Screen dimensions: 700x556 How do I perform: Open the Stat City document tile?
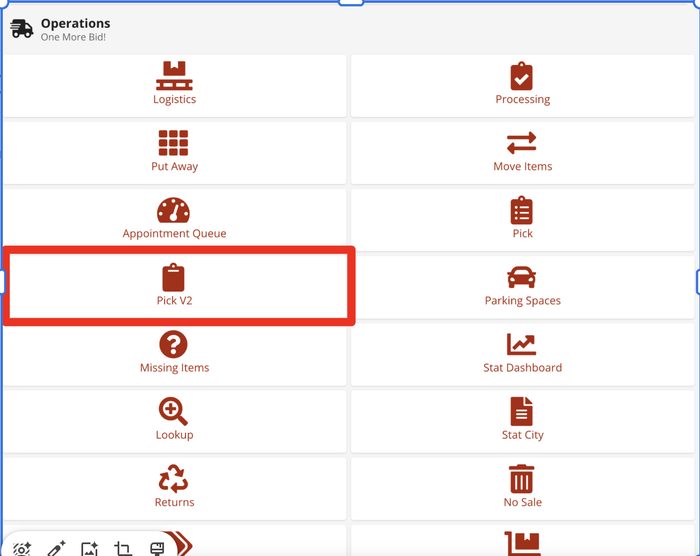coord(522,421)
